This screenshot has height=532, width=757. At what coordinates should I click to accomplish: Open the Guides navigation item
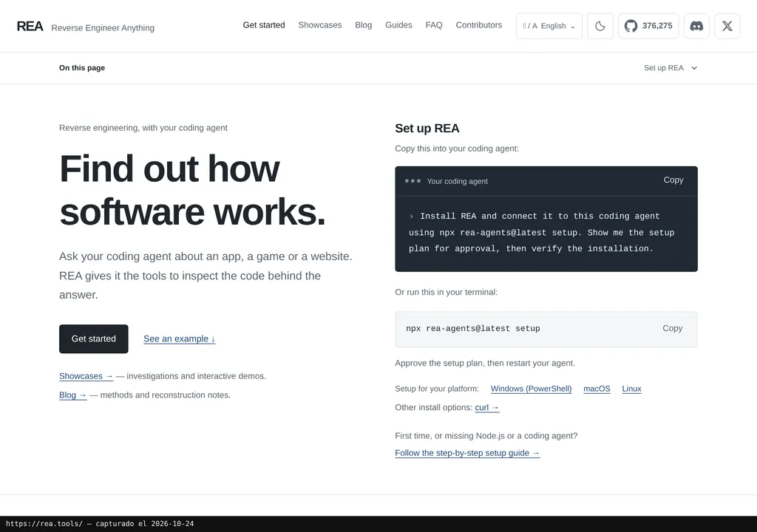point(398,25)
